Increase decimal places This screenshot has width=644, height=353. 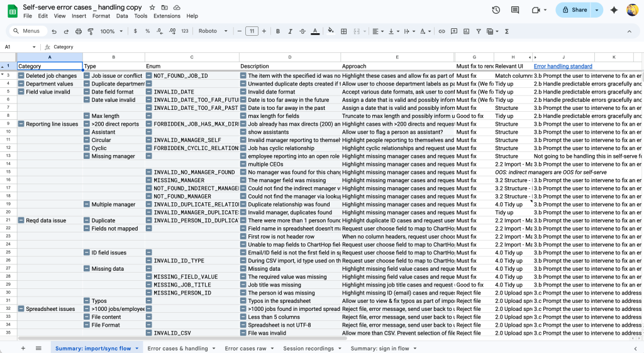[x=172, y=31]
